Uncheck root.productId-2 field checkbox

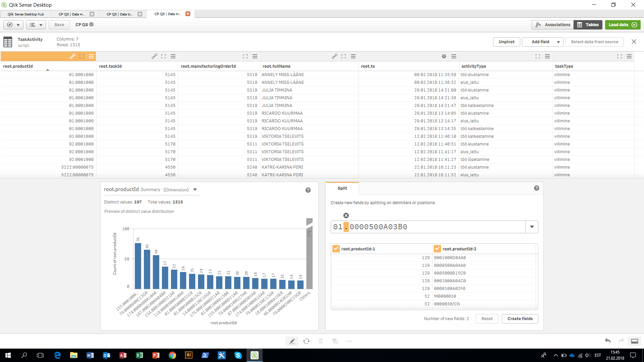[x=437, y=249]
